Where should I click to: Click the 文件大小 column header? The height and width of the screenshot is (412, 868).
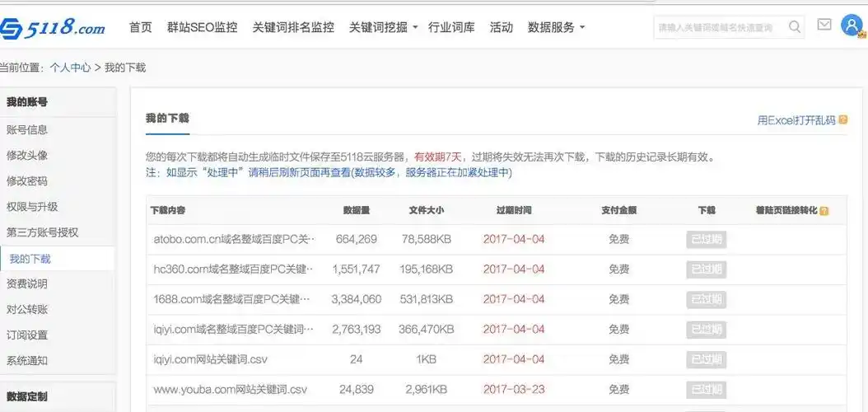tap(427, 210)
